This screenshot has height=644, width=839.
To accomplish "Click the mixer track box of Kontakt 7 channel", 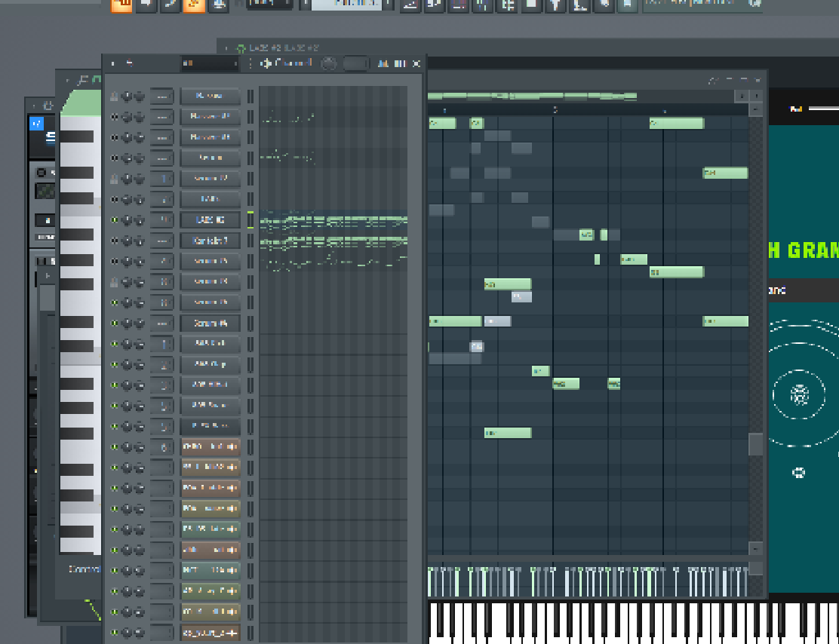I will [x=161, y=241].
